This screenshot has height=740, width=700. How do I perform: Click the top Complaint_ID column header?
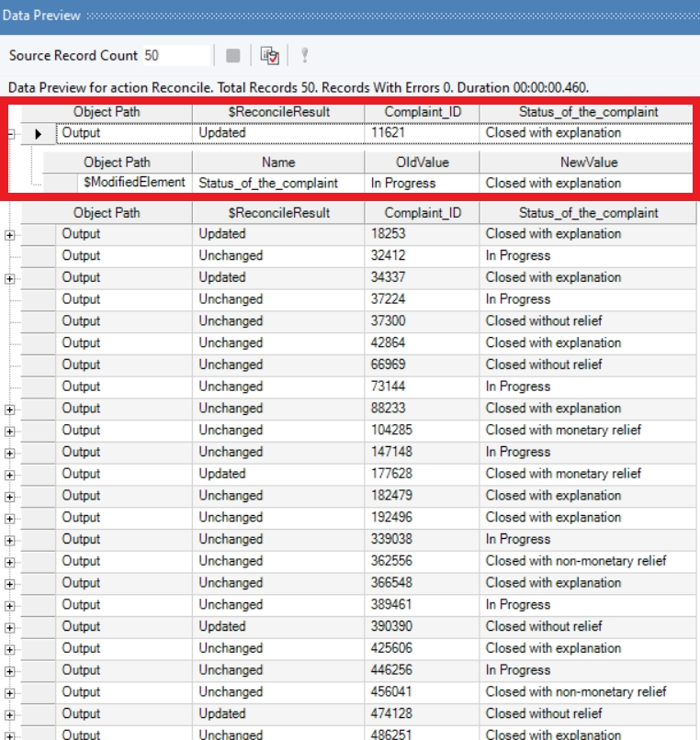[422, 112]
